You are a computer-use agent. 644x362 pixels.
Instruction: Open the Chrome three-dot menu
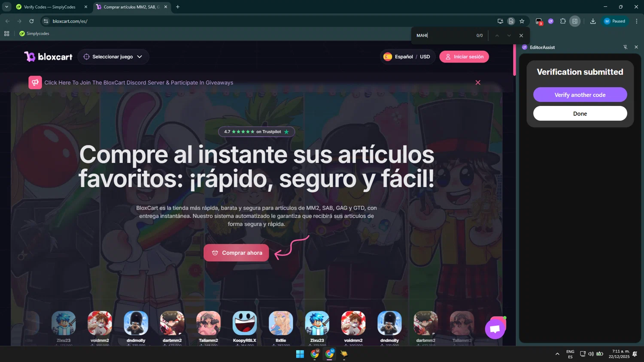(637, 21)
